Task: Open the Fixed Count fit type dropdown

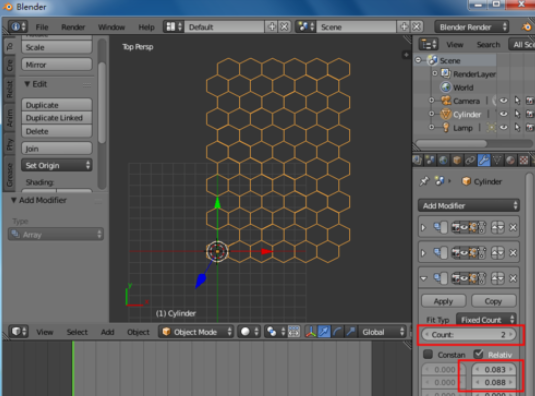Action: coord(486,320)
